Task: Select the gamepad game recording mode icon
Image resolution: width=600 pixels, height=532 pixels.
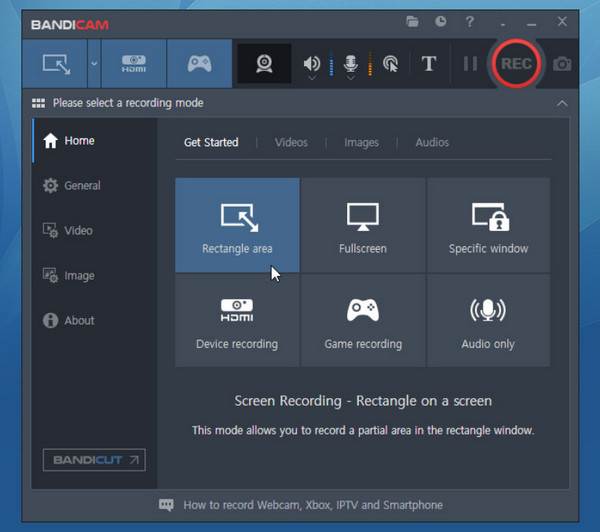Action: click(x=199, y=64)
